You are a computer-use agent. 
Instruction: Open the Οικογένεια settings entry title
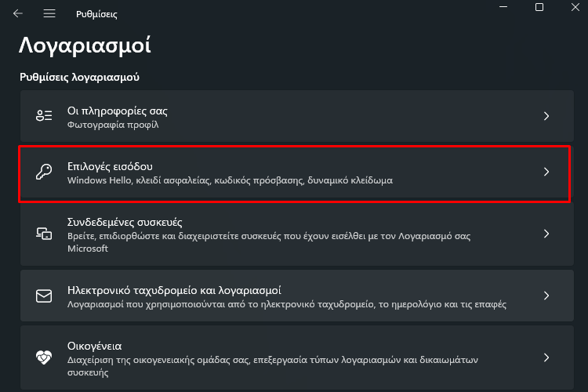(95, 346)
